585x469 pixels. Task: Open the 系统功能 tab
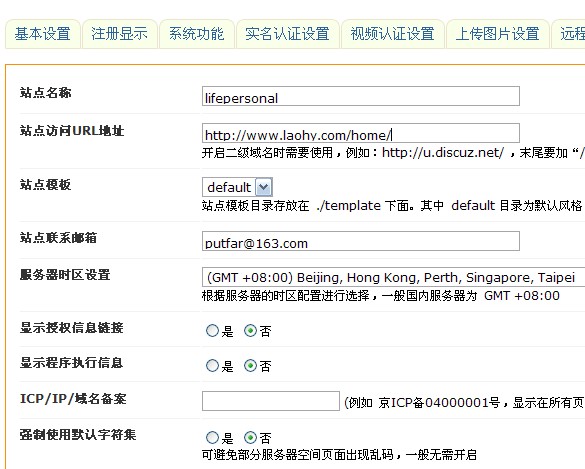197,34
